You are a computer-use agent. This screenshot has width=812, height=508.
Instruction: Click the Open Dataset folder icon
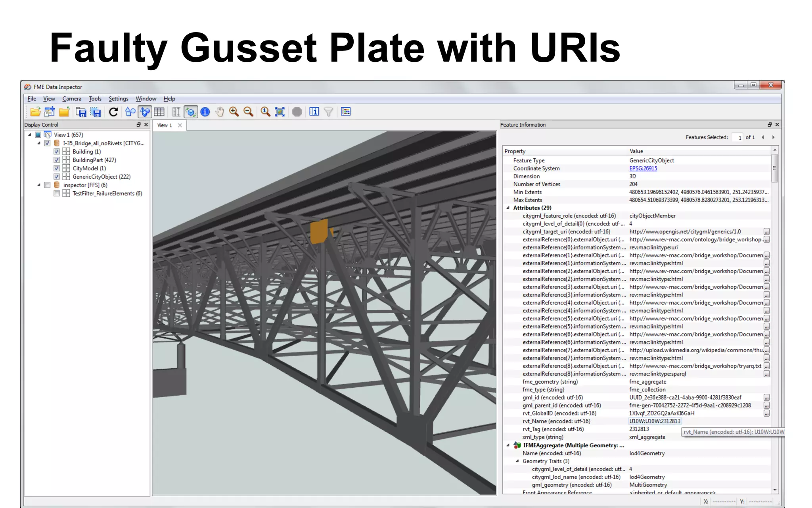(35, 112)
